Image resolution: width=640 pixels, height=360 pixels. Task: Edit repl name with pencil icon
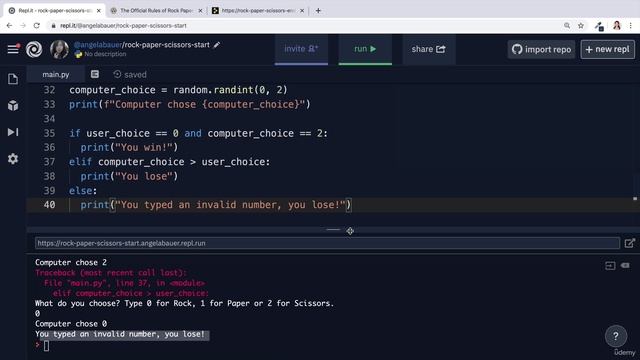[x=217, y=45]
